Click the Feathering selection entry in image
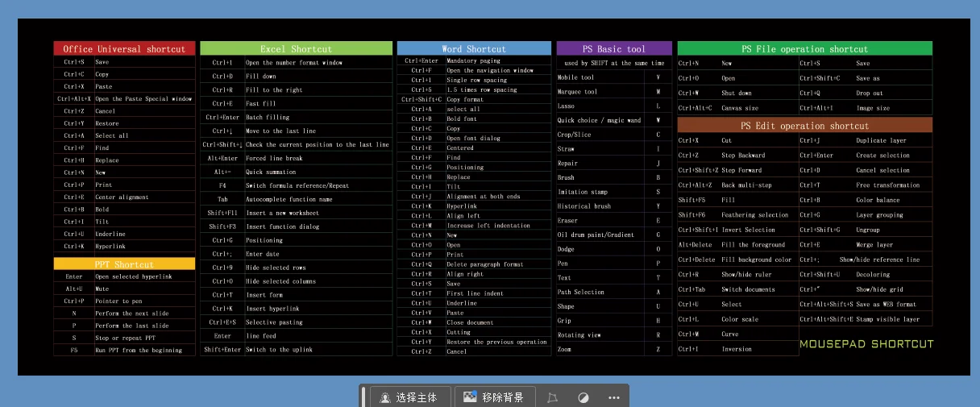The image size is (980, 407). point(754,215)
